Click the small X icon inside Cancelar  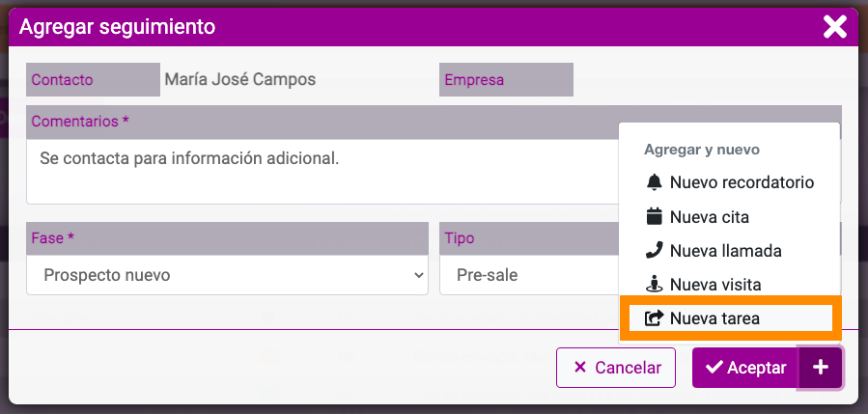point(579,368)
